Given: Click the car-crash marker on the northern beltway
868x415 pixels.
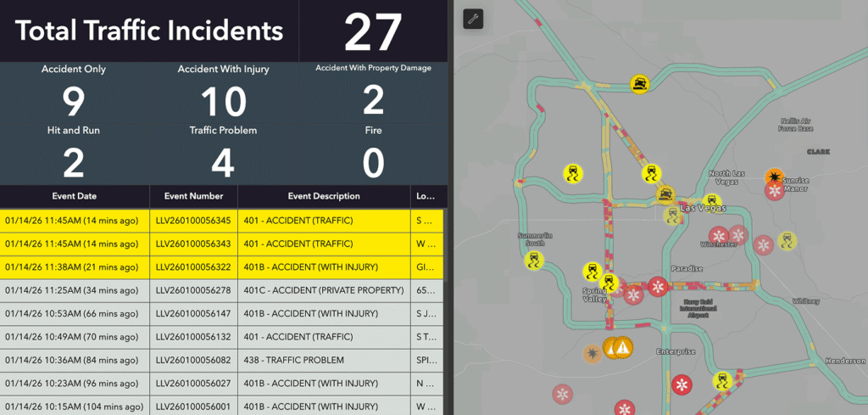Looking at the screenshot, I should (640, 83).
